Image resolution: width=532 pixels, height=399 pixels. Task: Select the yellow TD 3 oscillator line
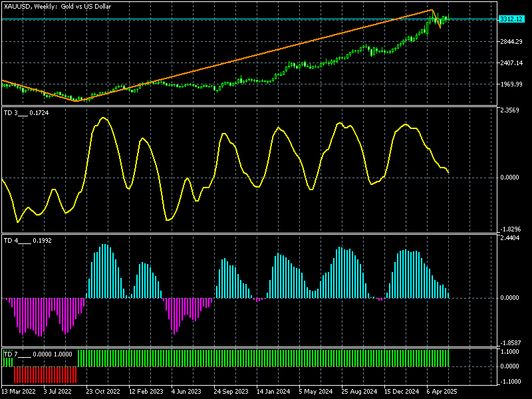[225, 170]
